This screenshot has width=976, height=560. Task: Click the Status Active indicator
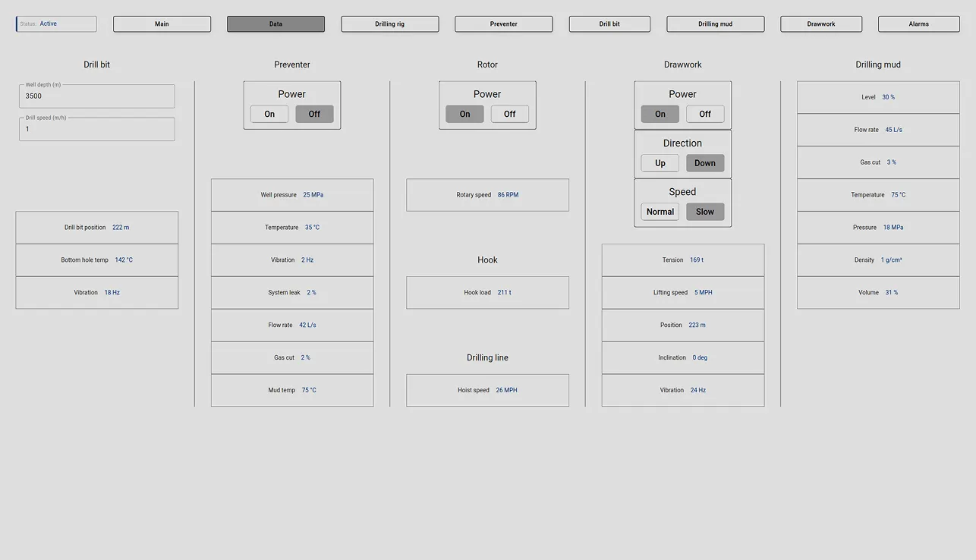pyautogui.click(x=56, y=24)
